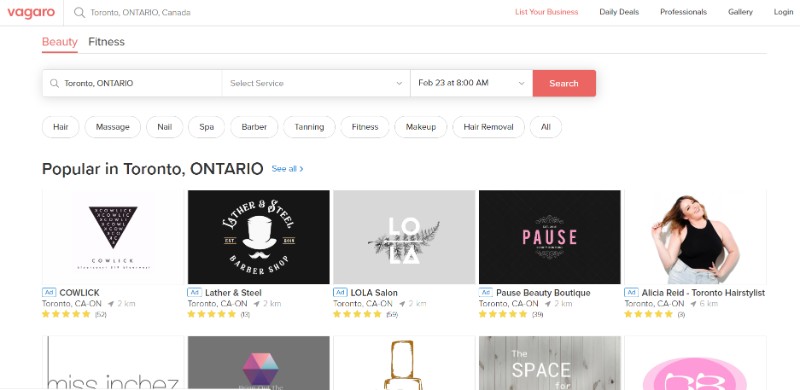Open the pink oval logo thumbnail
Viewport: 800px width, 390px height.
pos(695,362)
